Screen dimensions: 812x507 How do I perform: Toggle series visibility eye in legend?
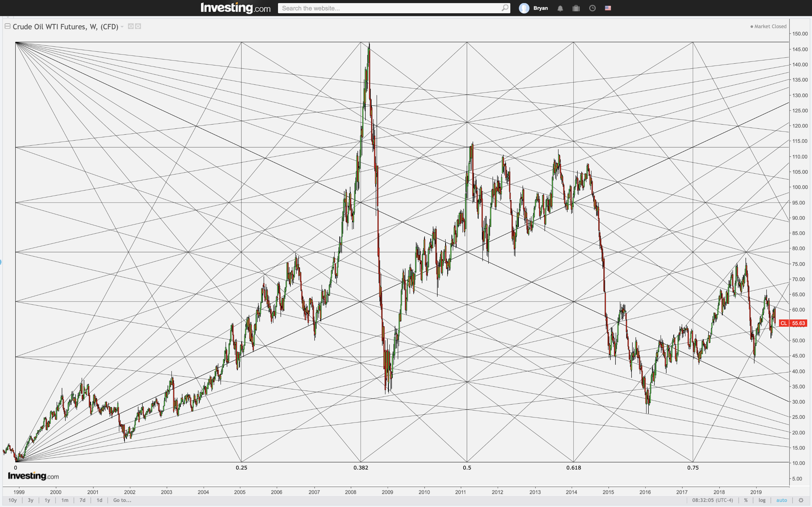coord(131,26)
